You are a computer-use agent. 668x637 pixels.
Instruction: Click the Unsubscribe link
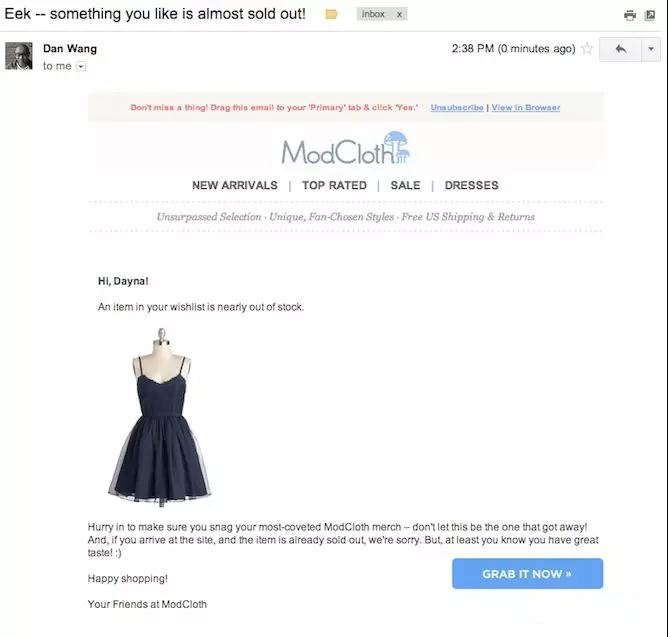click(457, 107)
